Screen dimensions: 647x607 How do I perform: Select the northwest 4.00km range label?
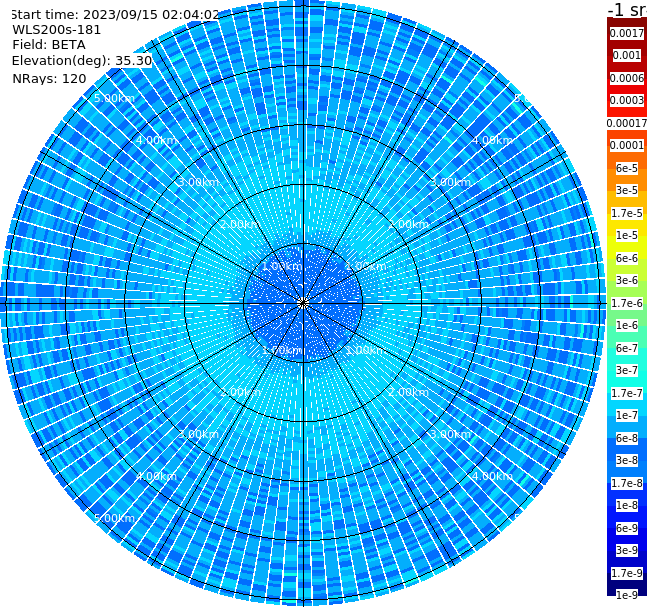pyautogui.click(x=156, y=140)
